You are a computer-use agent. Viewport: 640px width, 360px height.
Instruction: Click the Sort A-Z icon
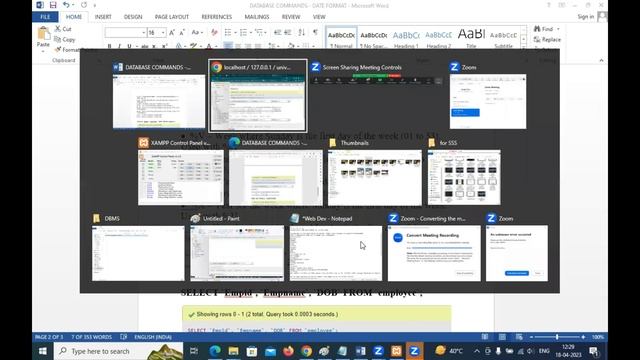[302, 33]
